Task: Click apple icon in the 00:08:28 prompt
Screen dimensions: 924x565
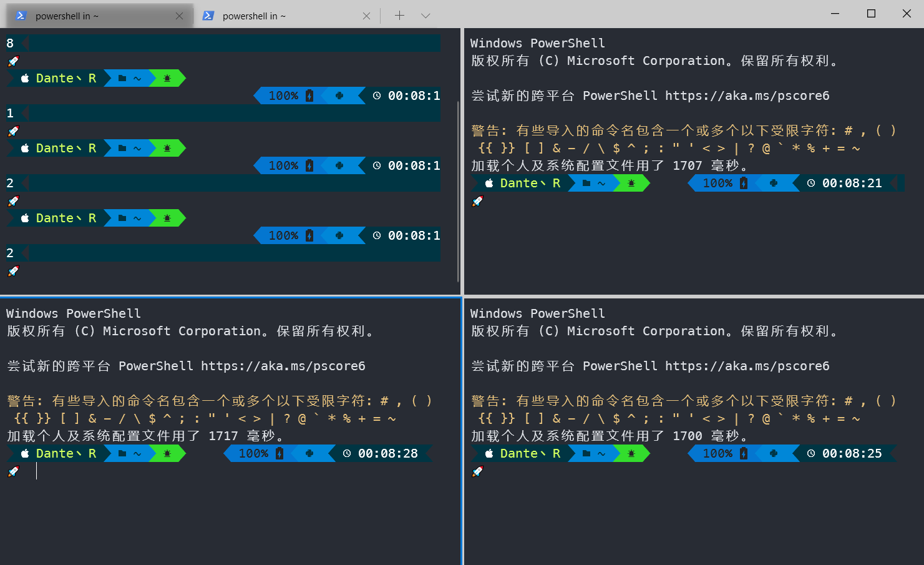Action: coord(25,453)
